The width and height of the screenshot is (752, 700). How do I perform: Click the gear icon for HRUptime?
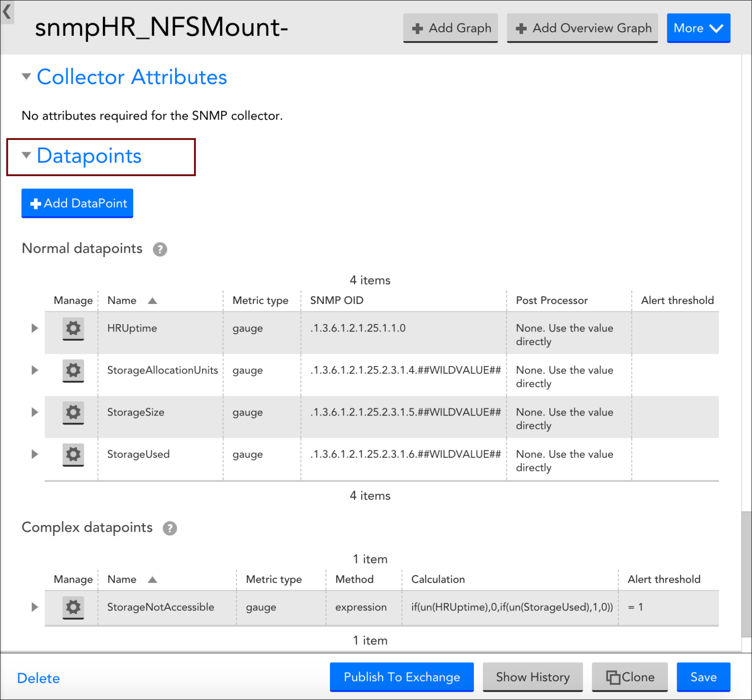[x=73, y=328]
